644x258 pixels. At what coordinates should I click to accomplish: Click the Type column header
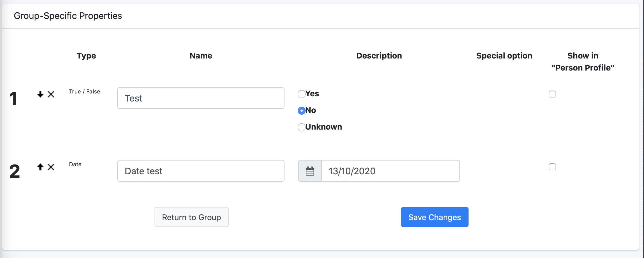[x=86, y=56]
